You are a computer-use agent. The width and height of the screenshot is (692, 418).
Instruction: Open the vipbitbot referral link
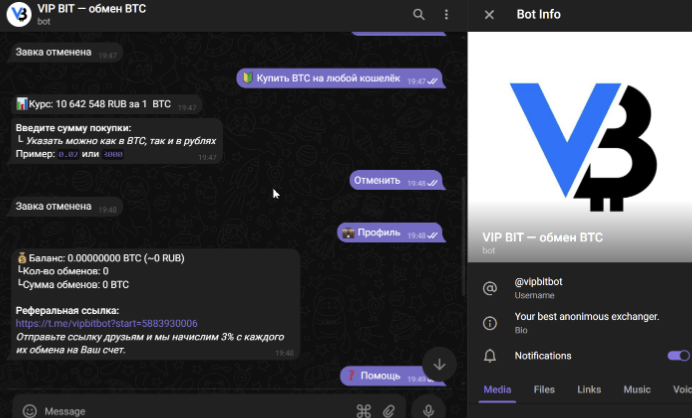tap(106, 324)
